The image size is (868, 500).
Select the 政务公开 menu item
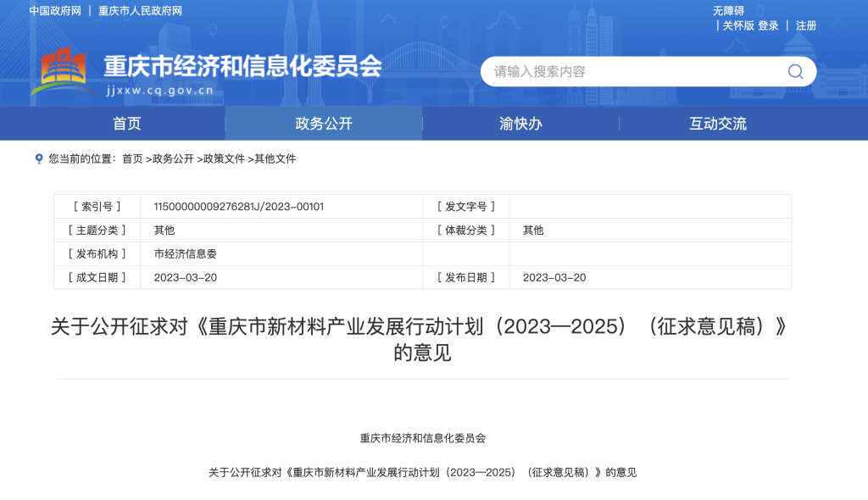click(323, 124)
